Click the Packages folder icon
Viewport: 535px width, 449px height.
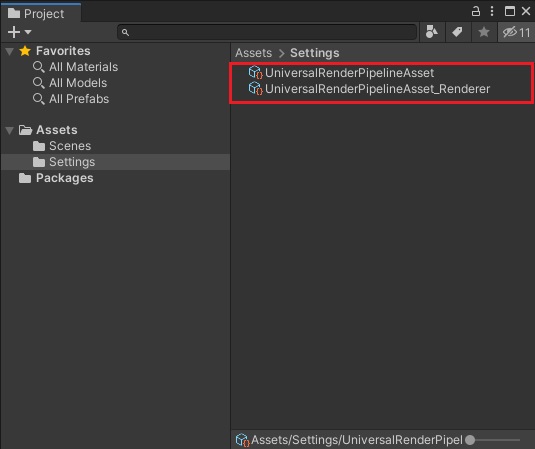[x=25, y=178]
